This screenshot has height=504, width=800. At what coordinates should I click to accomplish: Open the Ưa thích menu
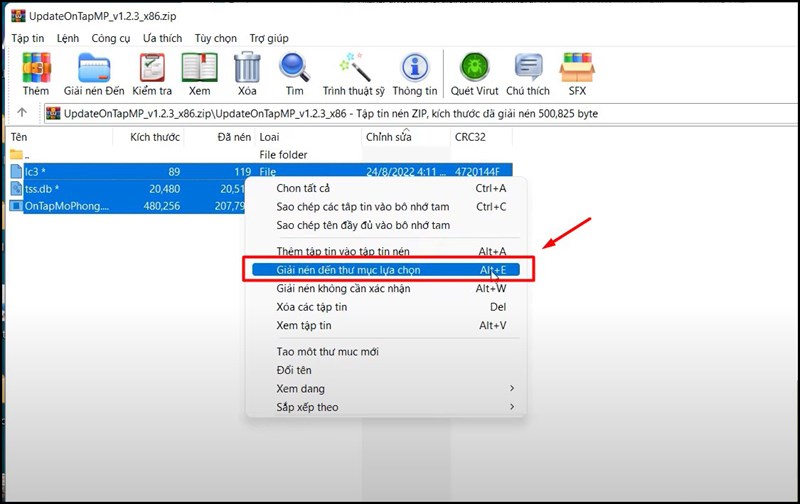pos(162,38)
